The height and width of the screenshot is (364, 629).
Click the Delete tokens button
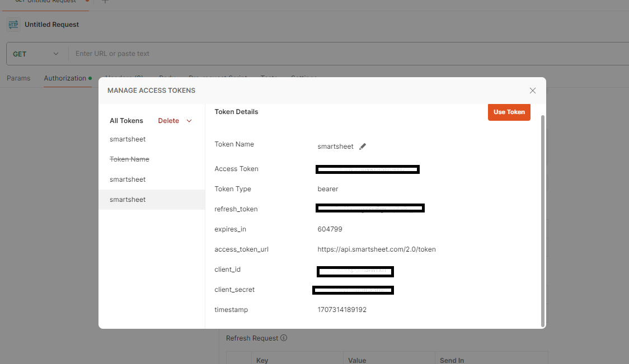click(x=168, y=121)
